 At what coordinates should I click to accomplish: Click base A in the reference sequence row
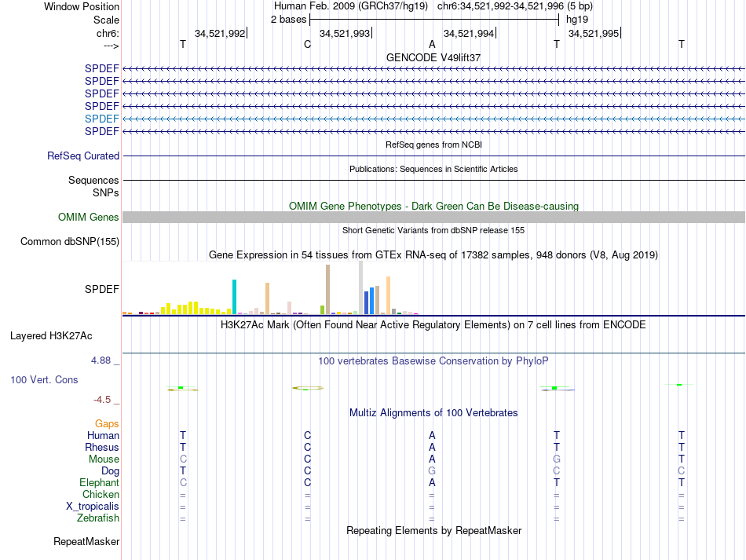[432, 44]
